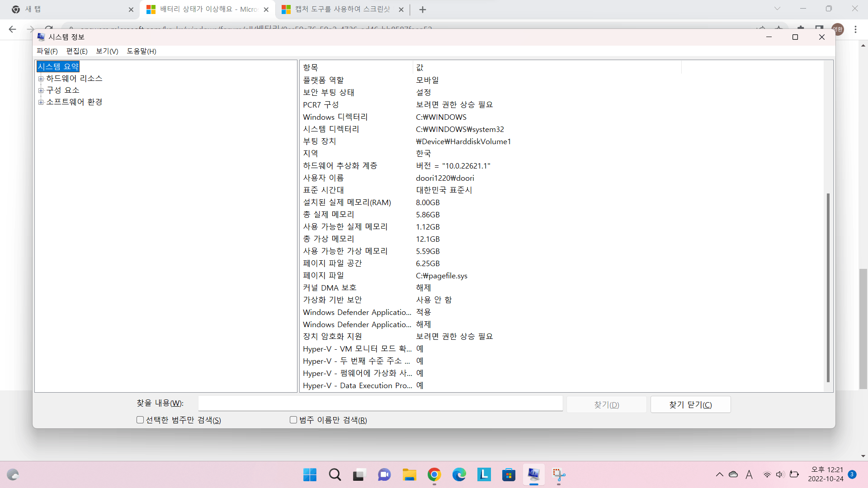Click the details pane vertical scrollbar
Screen dimensions: 868x488
point(828,287)
